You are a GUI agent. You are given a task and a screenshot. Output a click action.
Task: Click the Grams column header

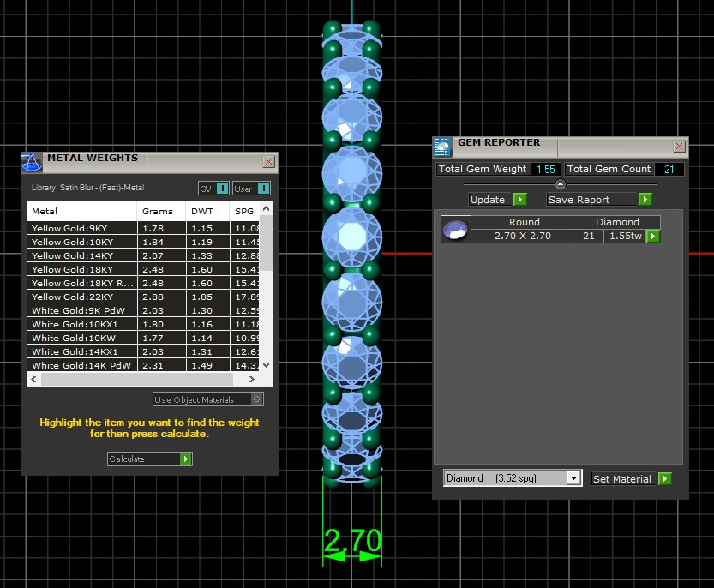coord(161,212)
